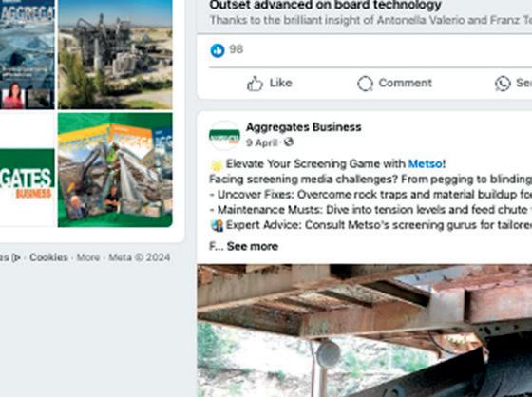Like the Outset technology post

[270, 84]
